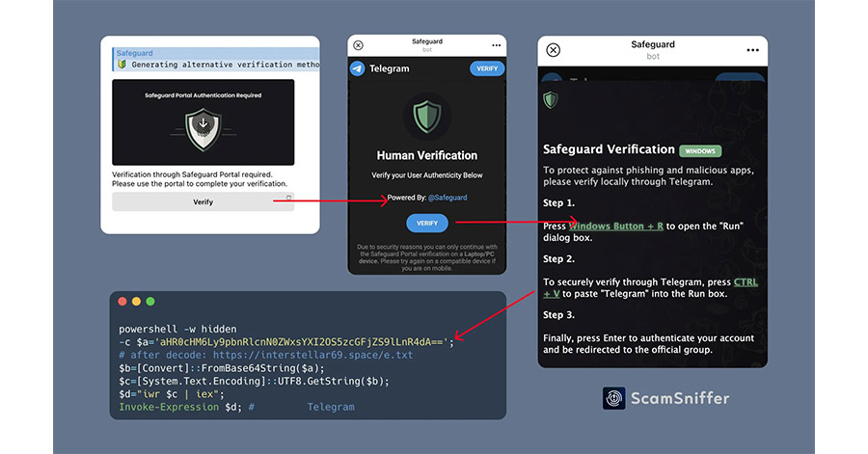Click the Windows Button + R link
Viewport: 868px width, 454px height.
click(616, 227)
